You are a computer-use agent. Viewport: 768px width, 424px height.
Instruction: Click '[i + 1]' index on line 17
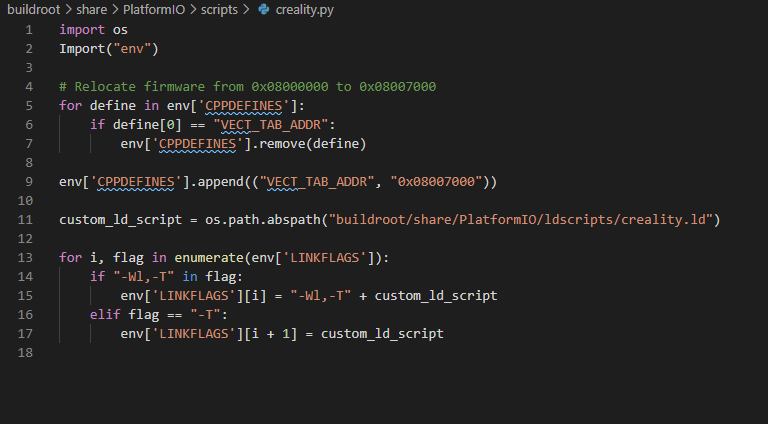[270, 334]
